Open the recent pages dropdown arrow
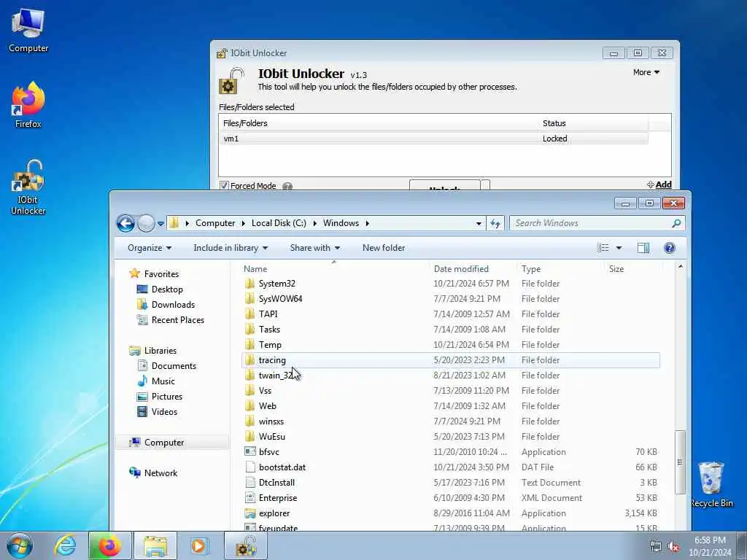This screenshot has height=560, width=747. pyautogui.click(x=161, y=223)
